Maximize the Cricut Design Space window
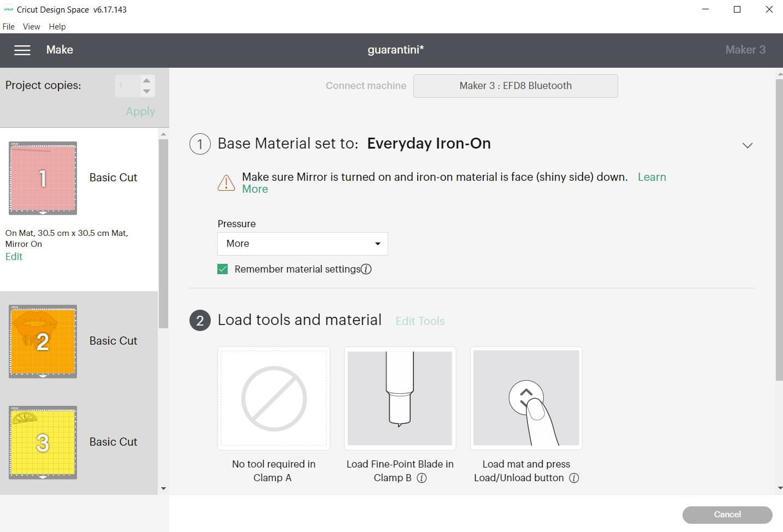Image resolution: width=783 pixels, height=532 pixels. click(737, 9)
